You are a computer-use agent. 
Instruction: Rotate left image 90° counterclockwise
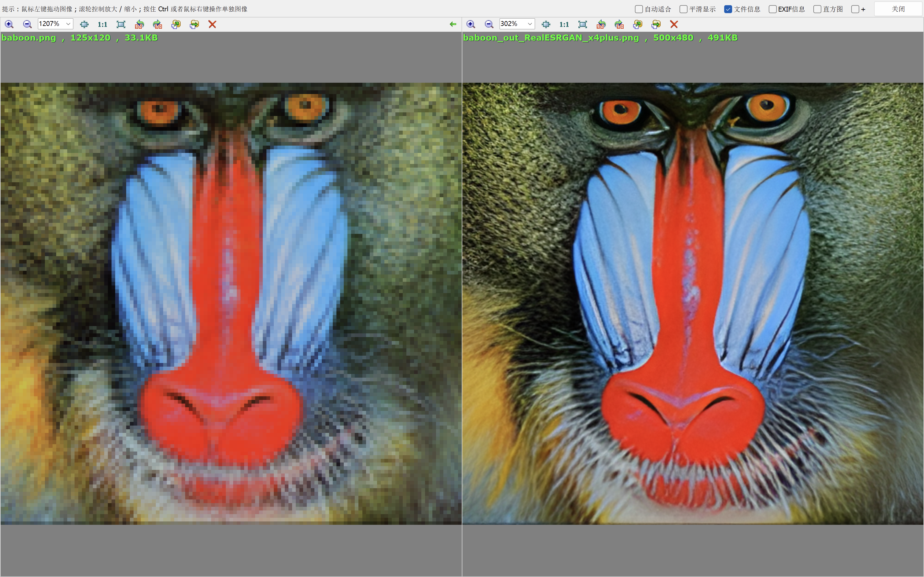[x=139, y=24]
